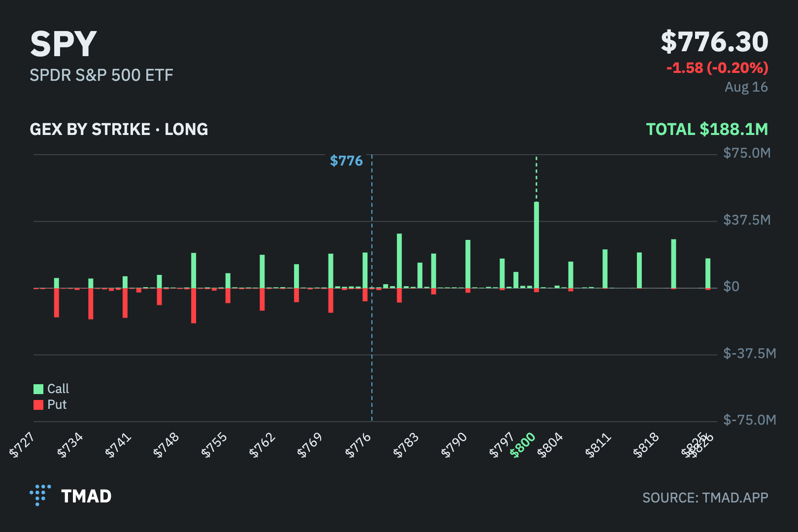This screenshot has height=532, width=798.
Task: Click the TMAD dotted logo icon
Action: coord(40,495)
